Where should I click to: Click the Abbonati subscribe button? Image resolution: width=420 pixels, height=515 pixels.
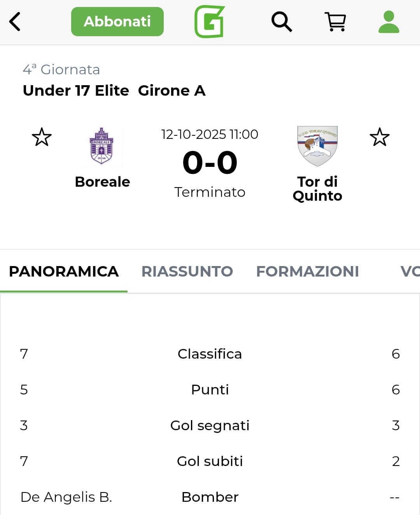pos(117,22)
